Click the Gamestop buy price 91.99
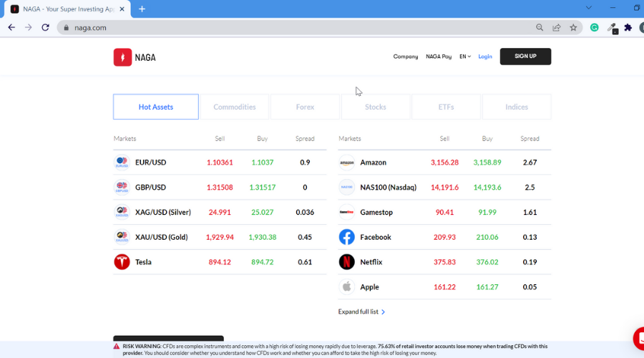Image resolution: width=644 pixels, height=358 pixels. click(x=487, y=212)
